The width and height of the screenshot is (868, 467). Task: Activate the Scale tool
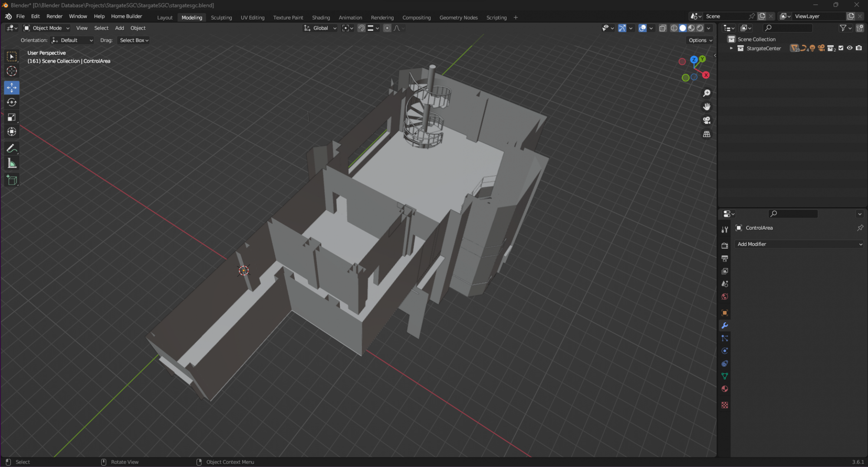pyautogui.click(x=12, y=117)
